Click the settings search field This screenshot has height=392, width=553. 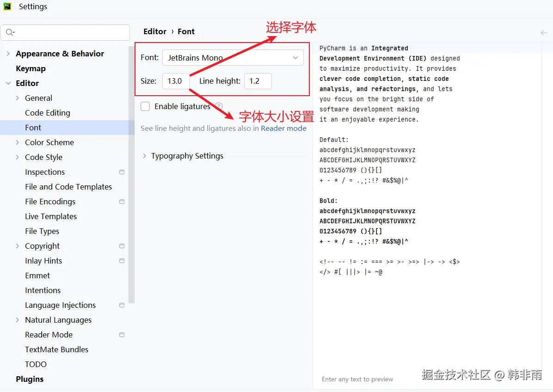click(65, 32)
